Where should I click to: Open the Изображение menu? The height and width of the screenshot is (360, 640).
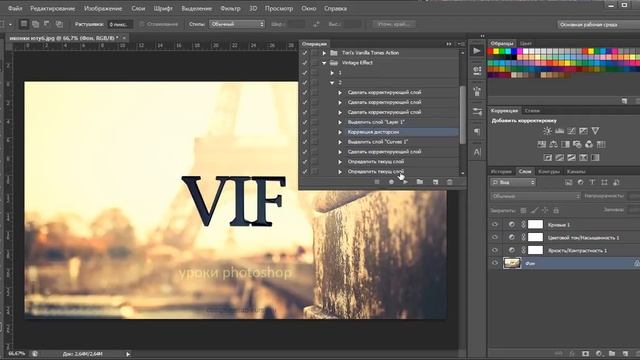tap(103, 8)
